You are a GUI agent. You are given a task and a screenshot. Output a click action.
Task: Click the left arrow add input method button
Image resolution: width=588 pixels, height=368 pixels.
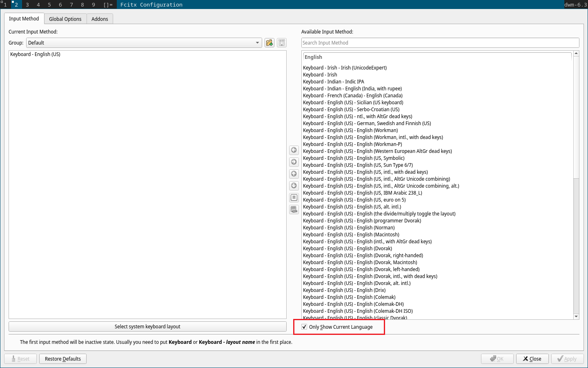[x=294, y=150]
